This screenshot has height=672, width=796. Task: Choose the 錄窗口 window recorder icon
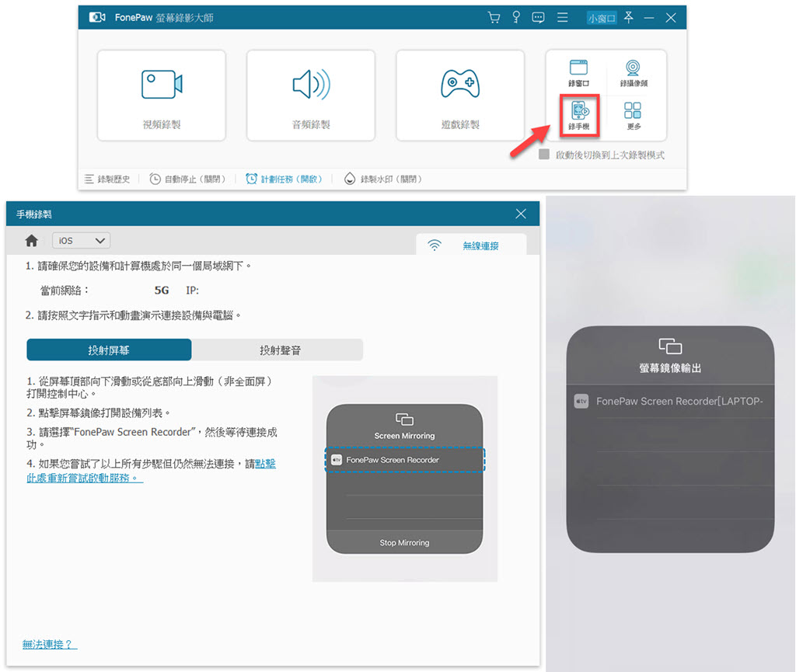coord(578,73)
